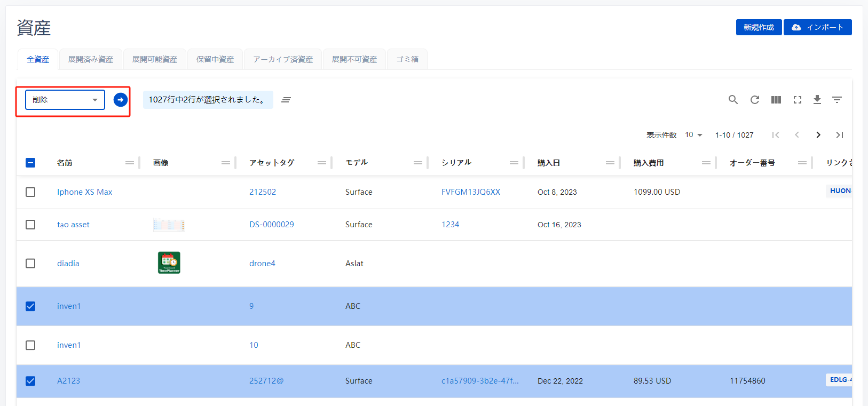Click the diadia asset thumbnail image
868x406 pixels.
pyautogui.click(x=169, y=262)
